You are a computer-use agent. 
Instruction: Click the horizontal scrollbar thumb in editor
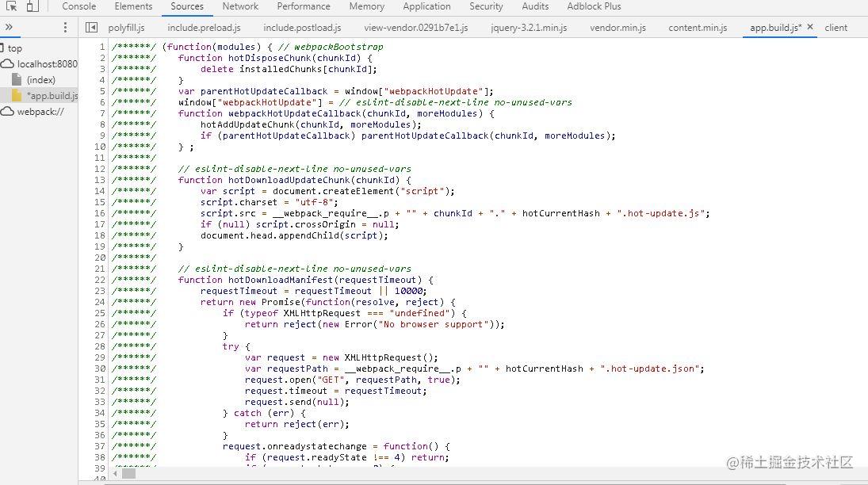tap(128, 473)
